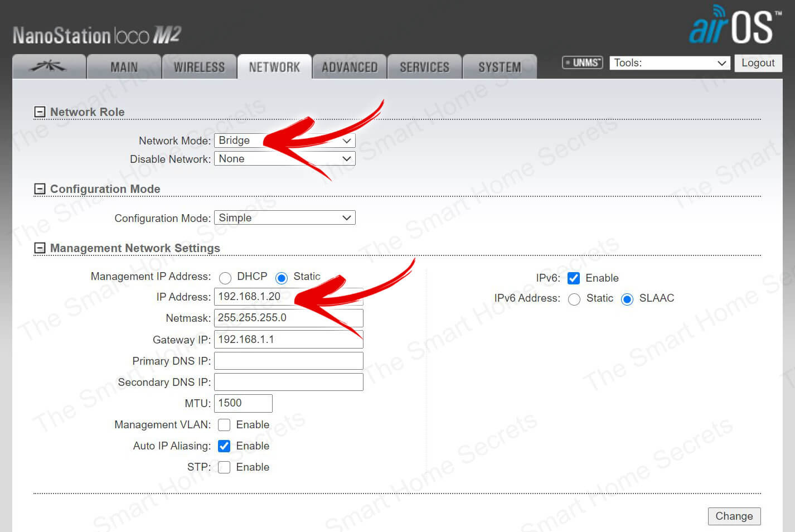Collapse the Network Role section
Image resolution: width=795 pixels, height=532 pixels.
click(40, 112)
